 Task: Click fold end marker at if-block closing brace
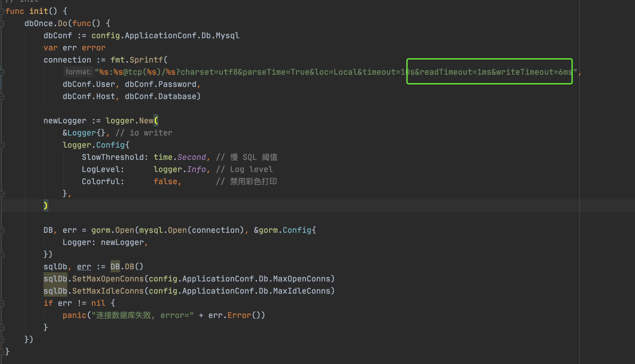pos(2,328)
